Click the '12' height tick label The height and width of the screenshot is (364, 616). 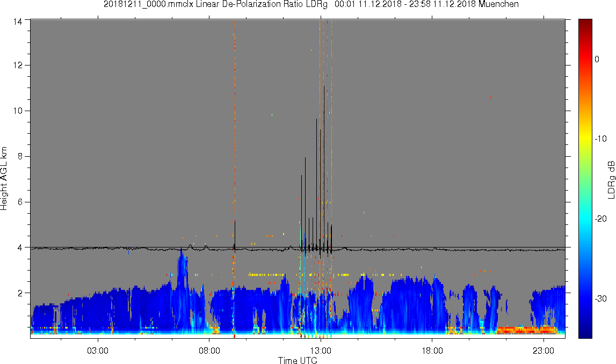coord(17,65)
